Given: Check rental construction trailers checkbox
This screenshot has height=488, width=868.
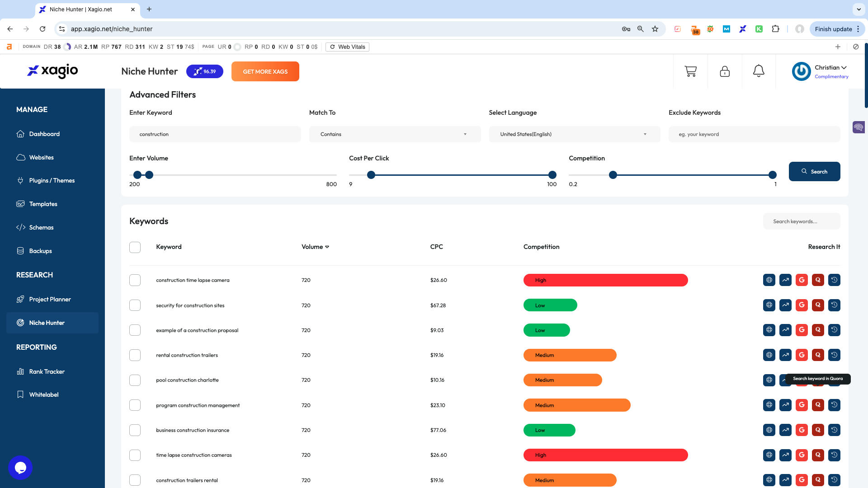Looking at the screenshot, I should 135,355.
